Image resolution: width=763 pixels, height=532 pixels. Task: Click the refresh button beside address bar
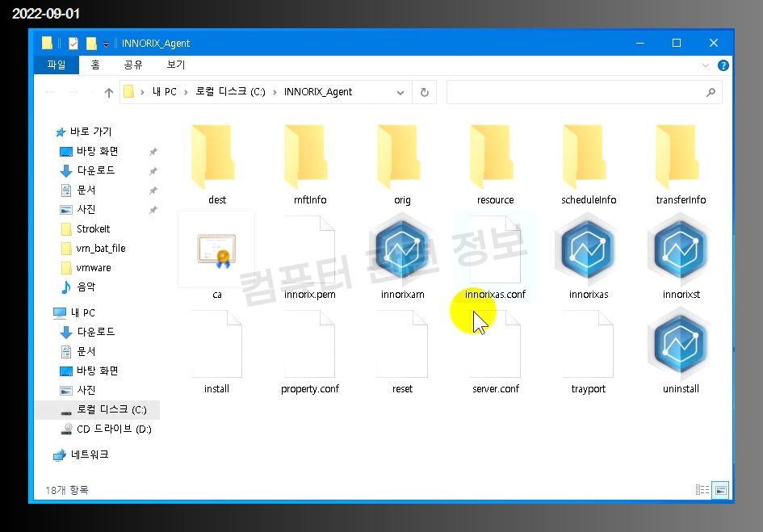425,92
